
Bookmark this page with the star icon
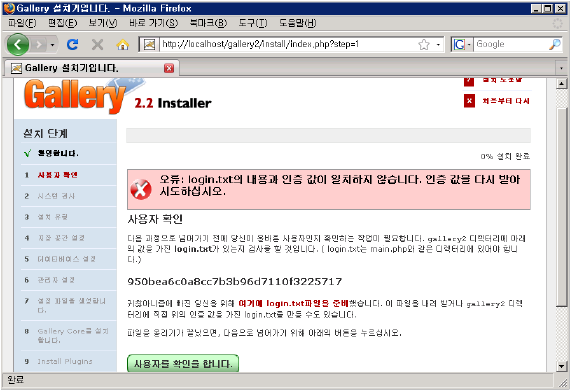click(424, 45)
